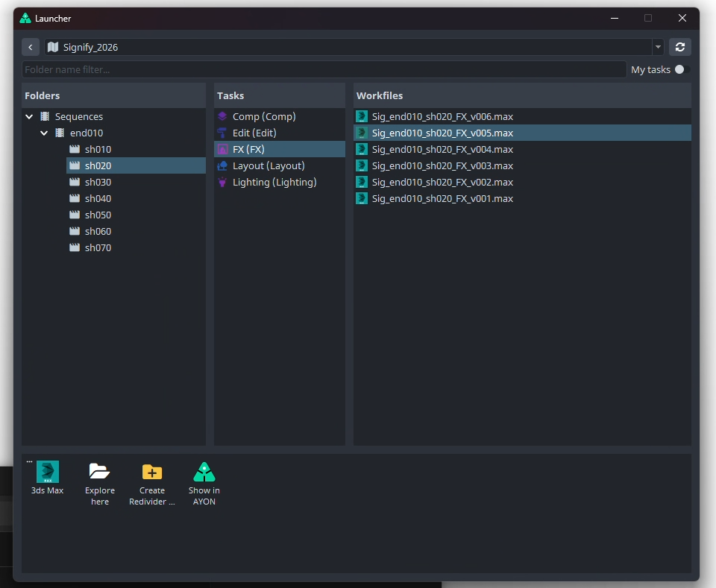Click the sh070 clapperboard icon

75,247
